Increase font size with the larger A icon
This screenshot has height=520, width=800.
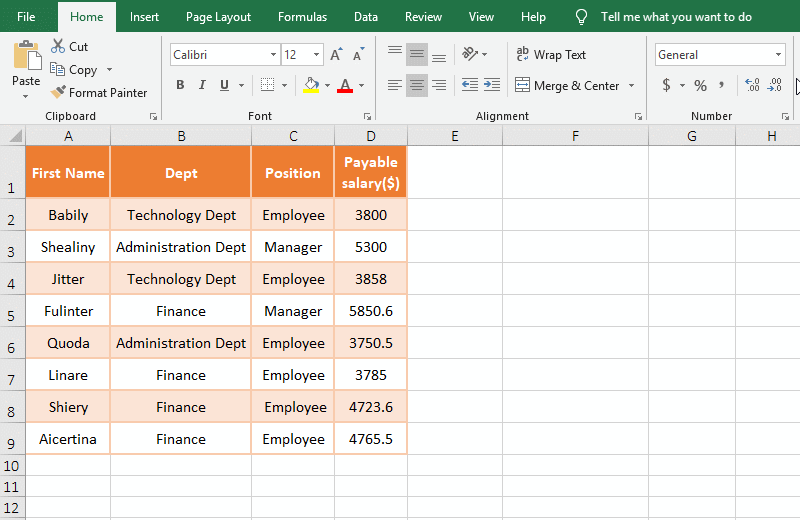point(336,55)
